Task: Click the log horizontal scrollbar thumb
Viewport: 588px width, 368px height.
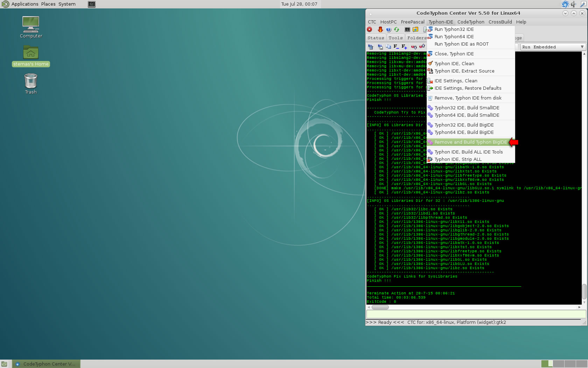Action: click(x=380, y=307)
